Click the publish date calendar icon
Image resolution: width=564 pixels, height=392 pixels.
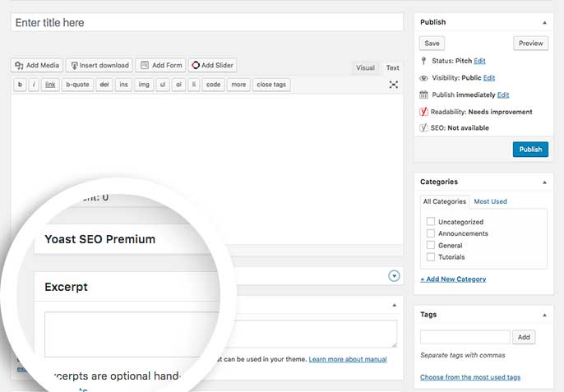[x=423, y=95]
